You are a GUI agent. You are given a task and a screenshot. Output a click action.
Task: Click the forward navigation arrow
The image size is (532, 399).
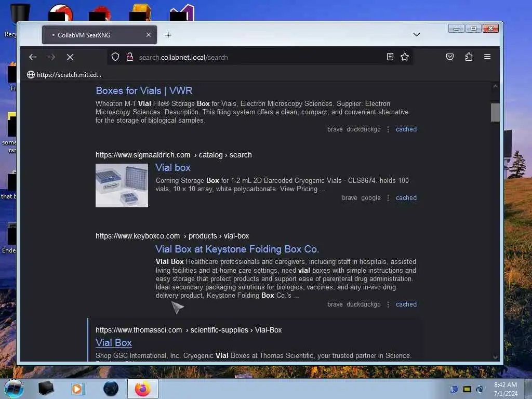[x=51, y=57]
